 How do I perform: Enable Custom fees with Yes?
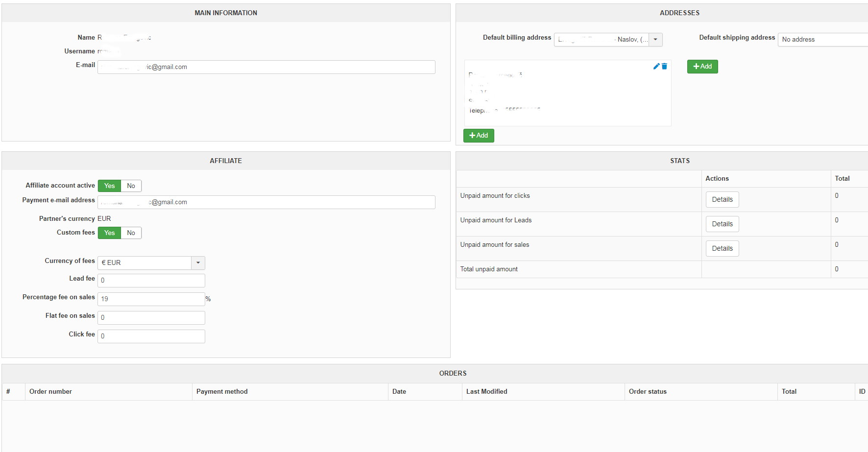109,233
